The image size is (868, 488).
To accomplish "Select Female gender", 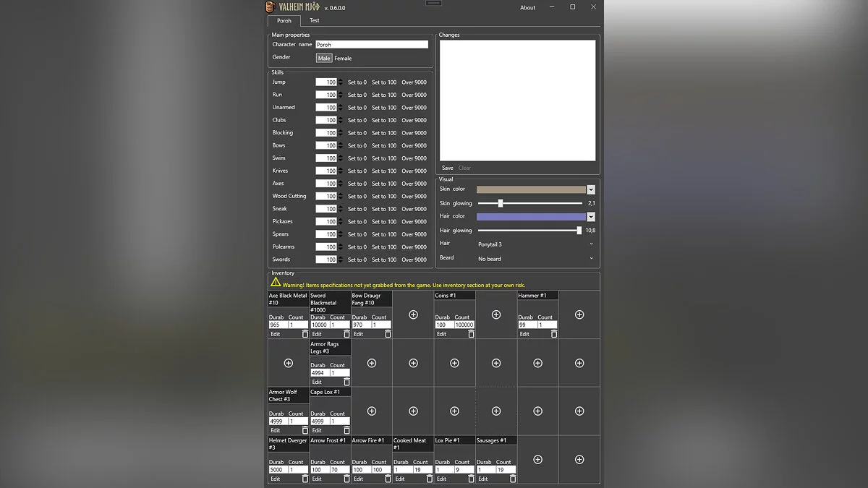I will 343,58.
